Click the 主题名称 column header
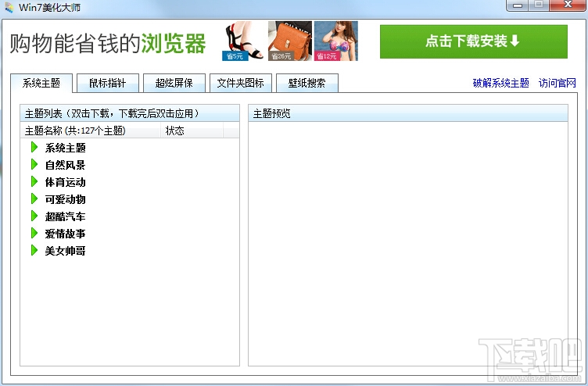Image resolution: width=588 pixels, height=386 pixels. coord(91,130)
